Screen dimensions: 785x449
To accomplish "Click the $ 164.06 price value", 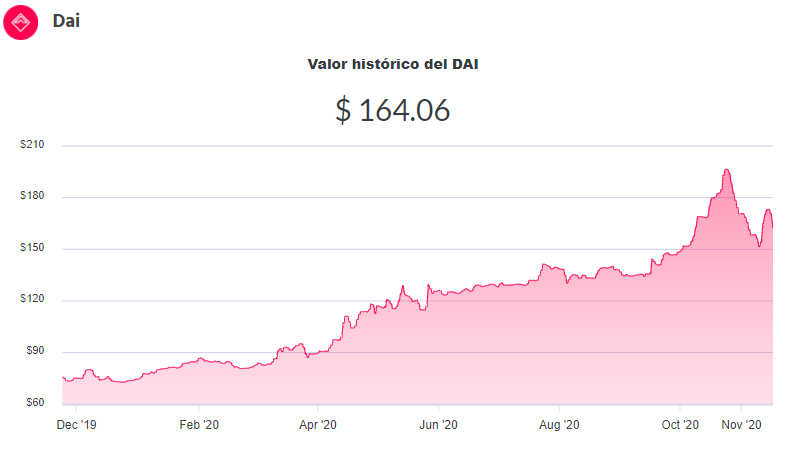I will (x=392, y=110).
